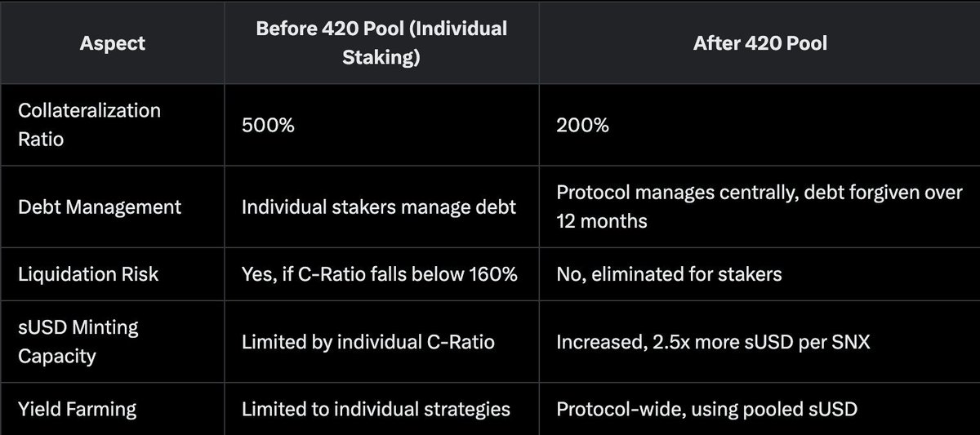Select the Yield Farming row label
This screenshot has width=980, height=435.
(79, 408)
